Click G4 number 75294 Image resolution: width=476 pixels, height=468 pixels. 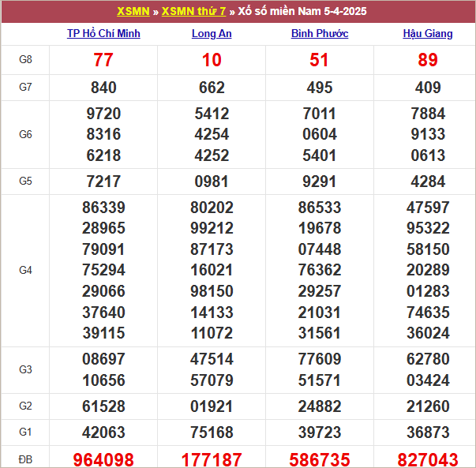pyautogui.click(x=103, y=271)
